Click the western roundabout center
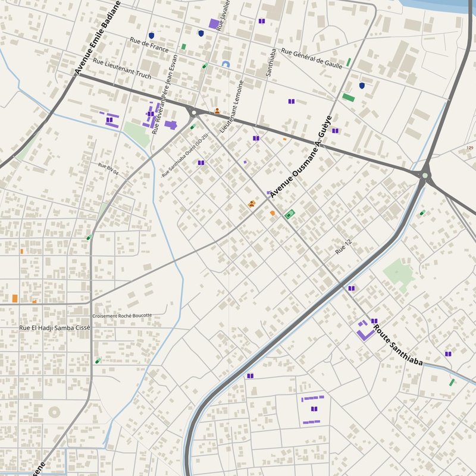The width and height of the screenshot is (476, 476). pyautogui.click(x=194, y=112)
